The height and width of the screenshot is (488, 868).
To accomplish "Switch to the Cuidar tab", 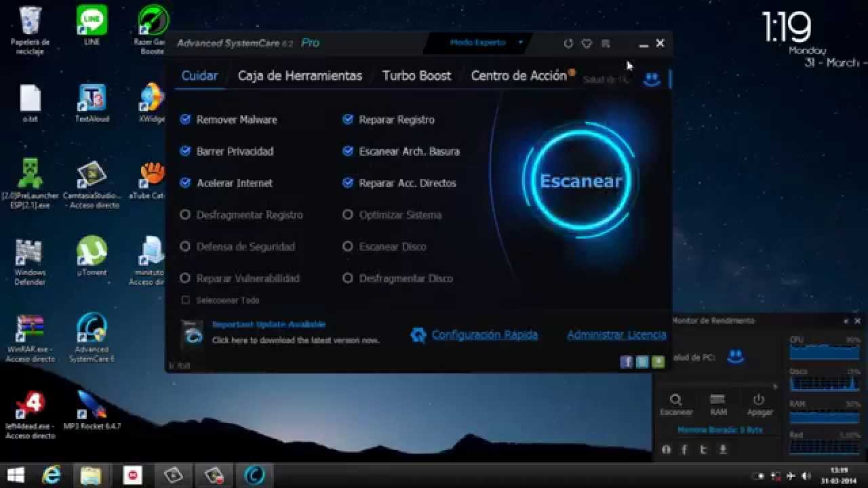I will point(199,76).
